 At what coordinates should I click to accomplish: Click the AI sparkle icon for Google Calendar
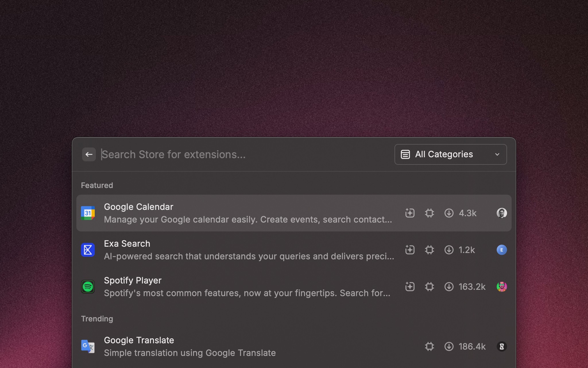pyautogui.click(x=410, y=213)
